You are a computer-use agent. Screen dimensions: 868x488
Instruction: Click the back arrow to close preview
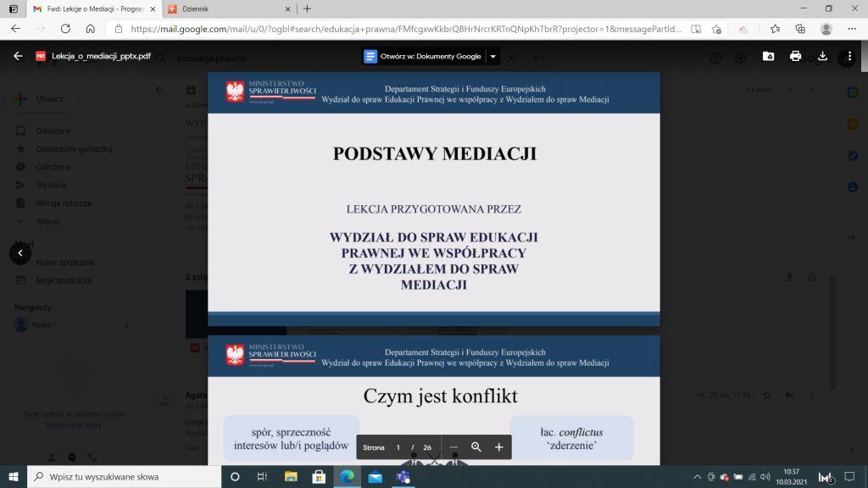(18, 56)
